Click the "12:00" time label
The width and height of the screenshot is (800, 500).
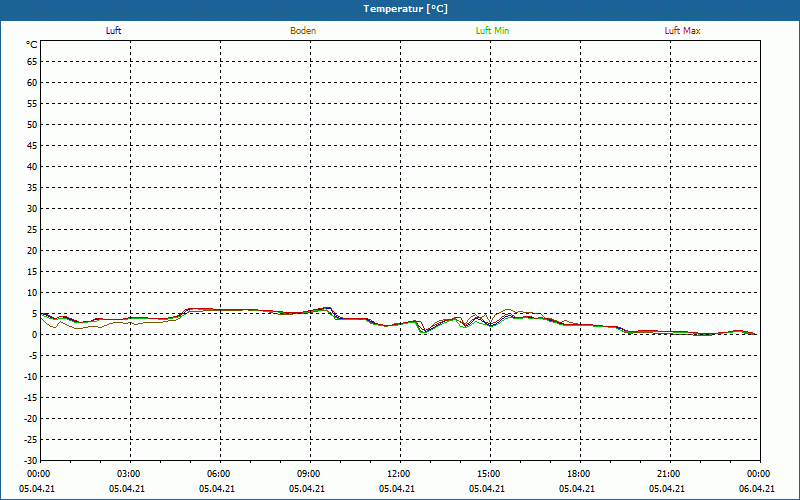[398, 474]
